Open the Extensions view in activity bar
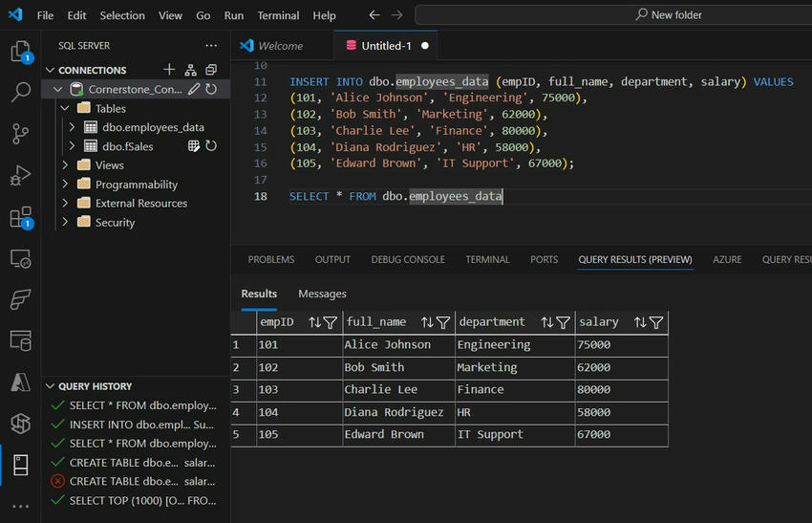This screenshot has height=523, width=812. click(20, 218)
